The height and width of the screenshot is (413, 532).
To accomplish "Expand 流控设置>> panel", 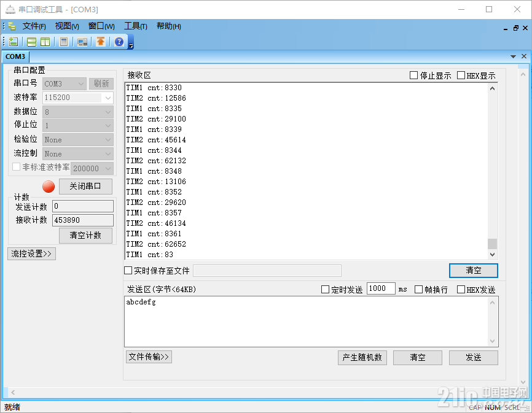I will [x=31, y=254].
